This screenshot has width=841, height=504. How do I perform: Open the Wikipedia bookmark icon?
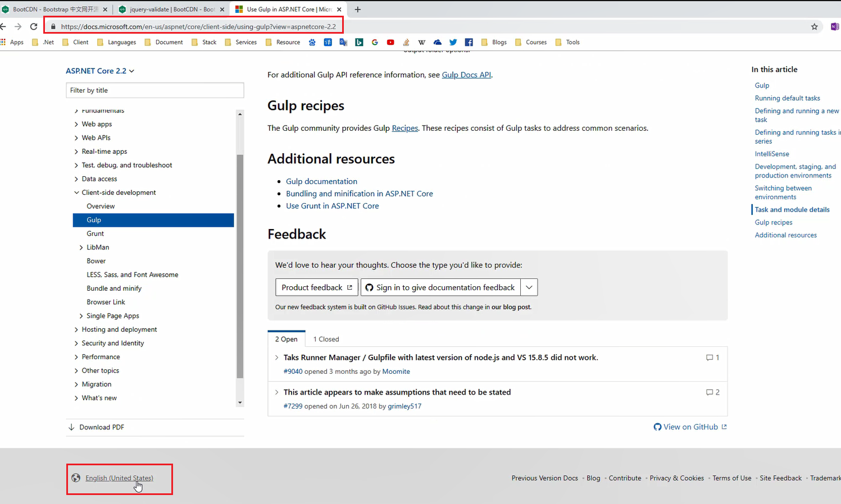tap(422, 42)
